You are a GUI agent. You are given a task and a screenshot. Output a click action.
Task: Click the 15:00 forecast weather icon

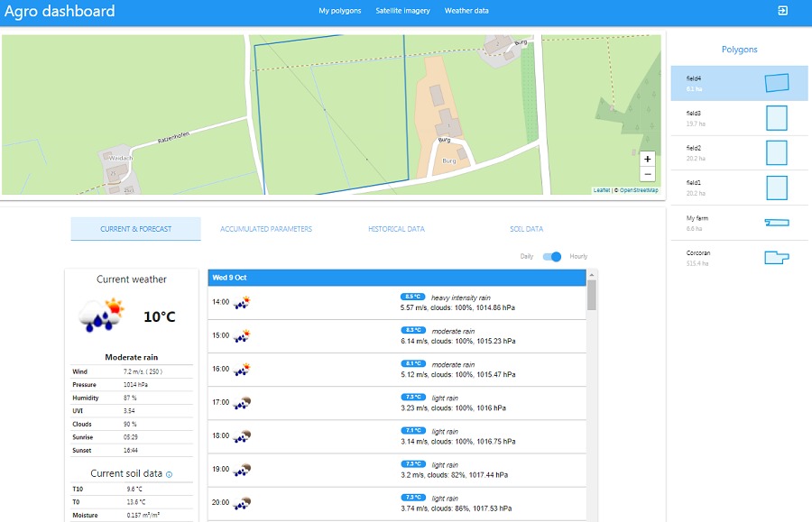(x=242, y=335)
